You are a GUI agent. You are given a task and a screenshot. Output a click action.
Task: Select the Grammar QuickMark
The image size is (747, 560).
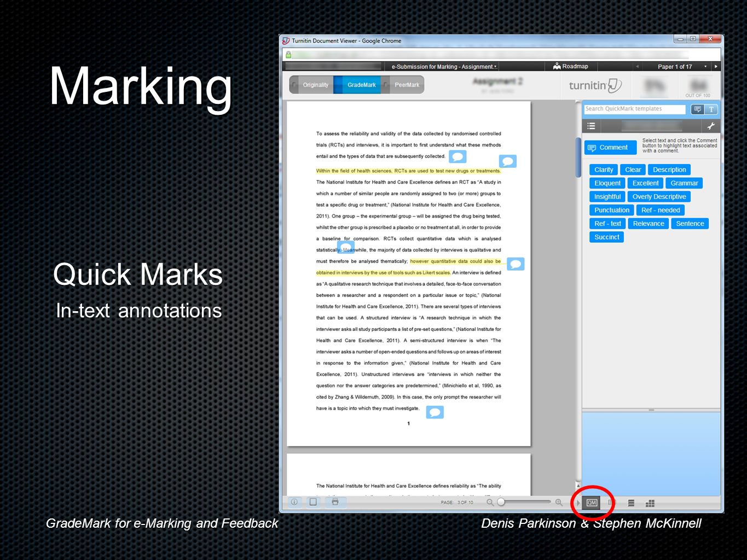[x=684, y=183]
